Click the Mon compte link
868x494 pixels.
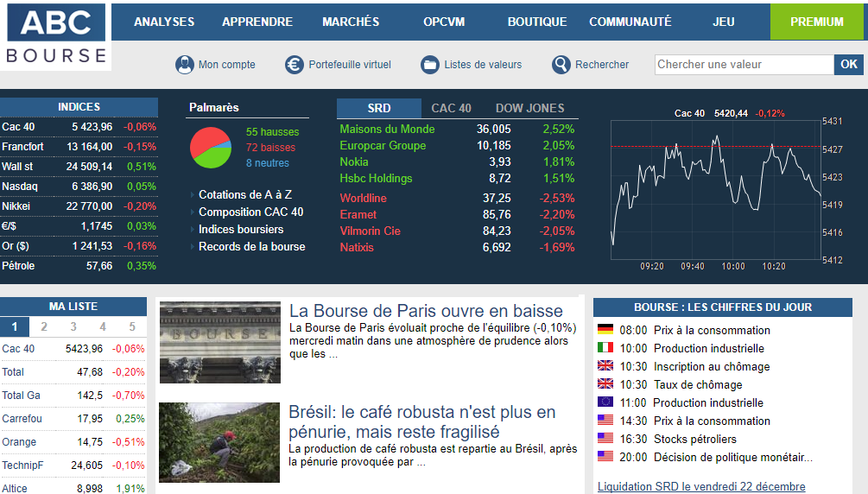(227, 65)
